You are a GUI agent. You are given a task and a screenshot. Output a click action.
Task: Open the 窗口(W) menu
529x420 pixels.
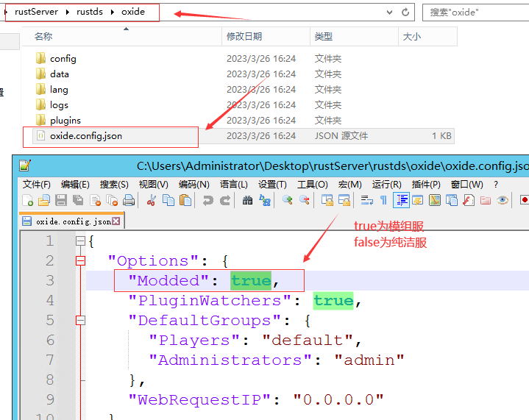(467, 185)
